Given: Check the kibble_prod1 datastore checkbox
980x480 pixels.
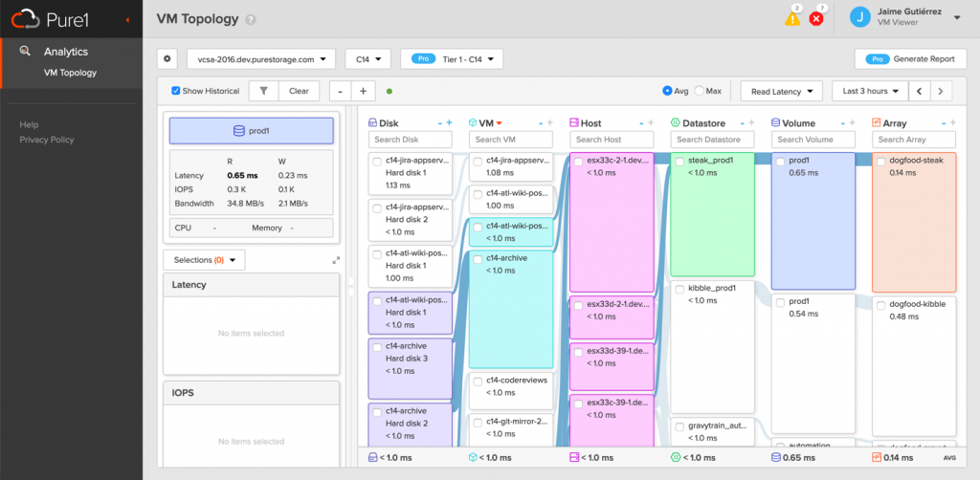Looking at the screenshot, I should click(679, 290).
